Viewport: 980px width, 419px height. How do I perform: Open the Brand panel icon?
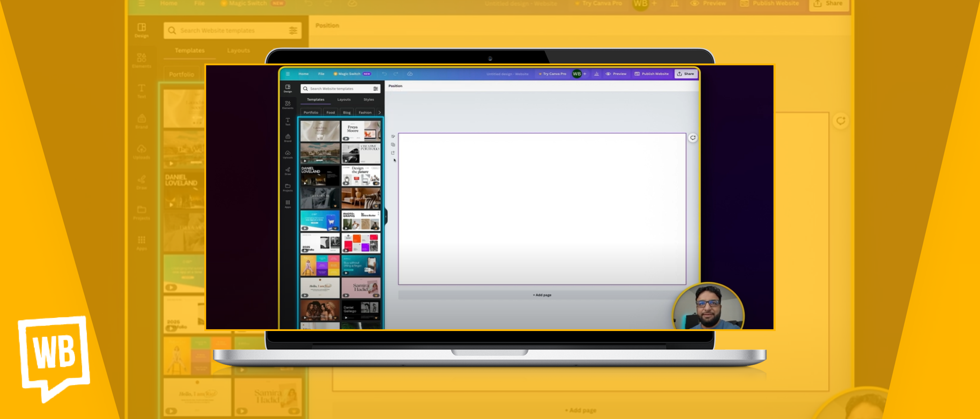[x=288, y=139]
